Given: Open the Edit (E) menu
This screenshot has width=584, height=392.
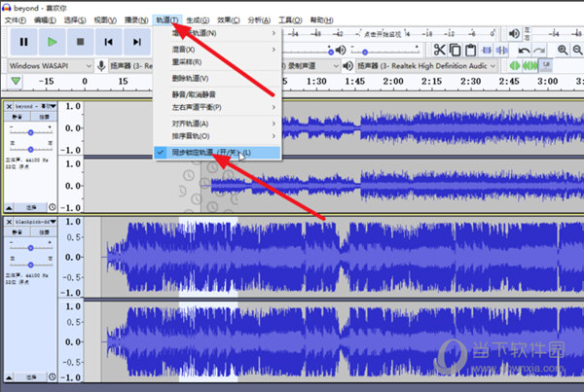Looking at the screenshot, I should coord(45,20).
